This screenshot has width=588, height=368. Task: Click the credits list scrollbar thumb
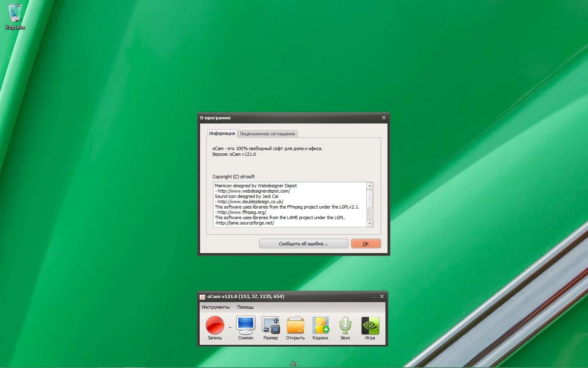click(370, 199)
